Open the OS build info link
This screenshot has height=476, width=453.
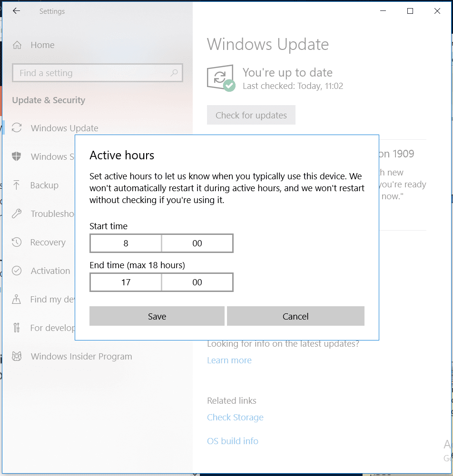point(233,441)
